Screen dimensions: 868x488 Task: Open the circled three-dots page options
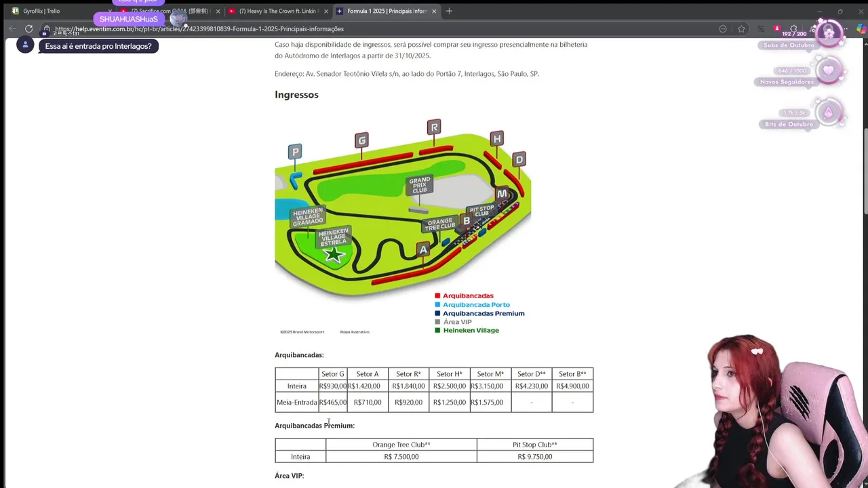[723, 28]
